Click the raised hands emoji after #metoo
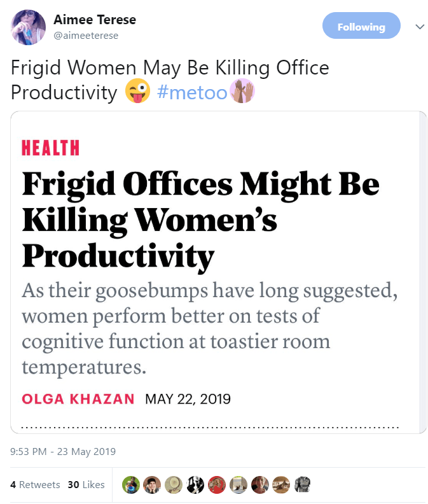Image resolution: width=428 pixels, height=504 pixels. [242, 92]
